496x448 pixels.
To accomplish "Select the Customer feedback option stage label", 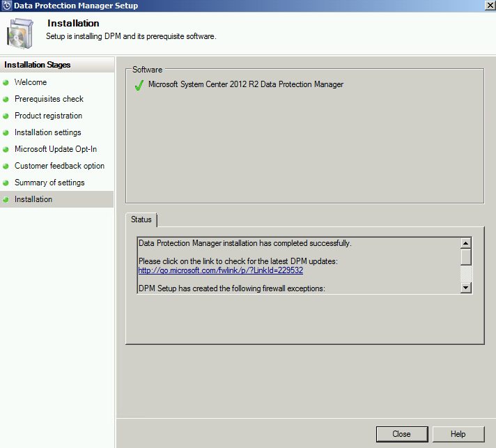I will (x=59, y=166).
